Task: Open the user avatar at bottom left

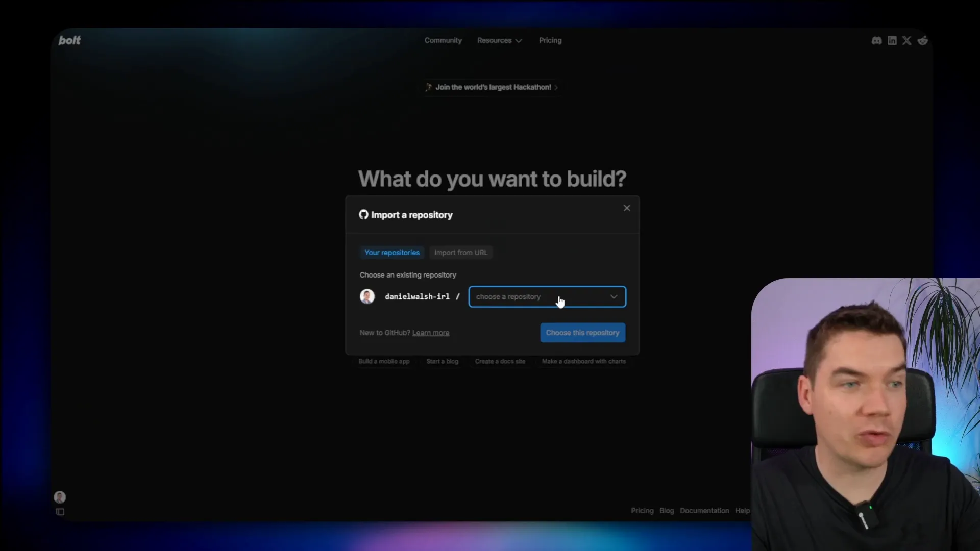Action: [60, 497]
